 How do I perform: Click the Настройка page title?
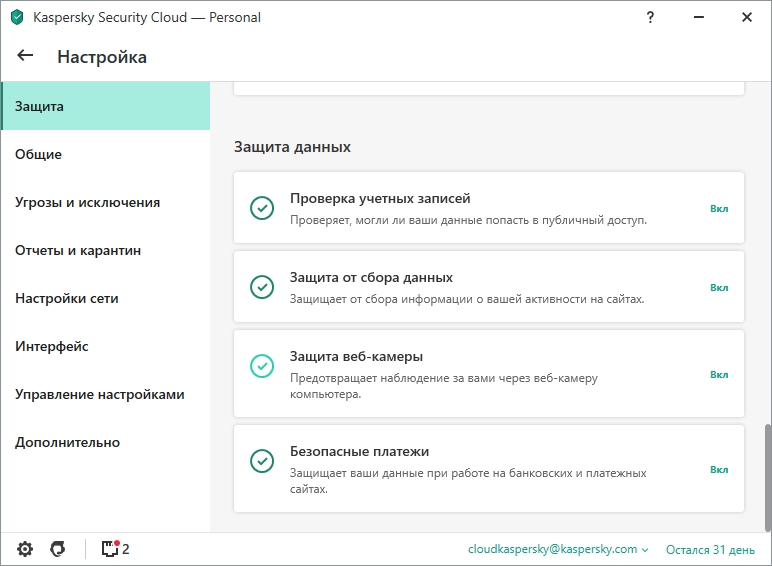pos(102,57)
